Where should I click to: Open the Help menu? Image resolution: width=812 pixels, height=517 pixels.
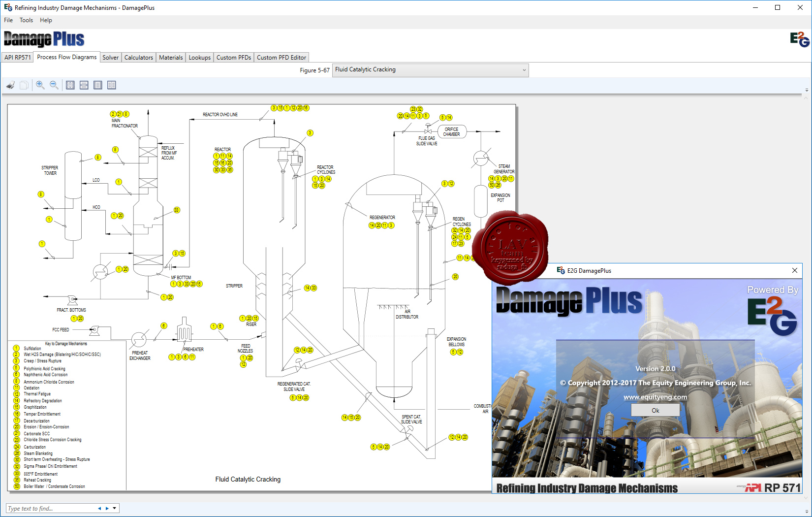(x=46, y=20)
